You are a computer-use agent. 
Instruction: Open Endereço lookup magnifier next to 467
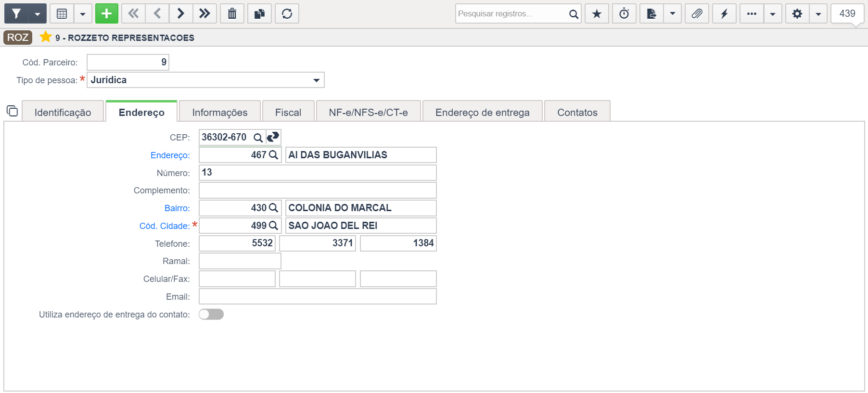(273, 155)
